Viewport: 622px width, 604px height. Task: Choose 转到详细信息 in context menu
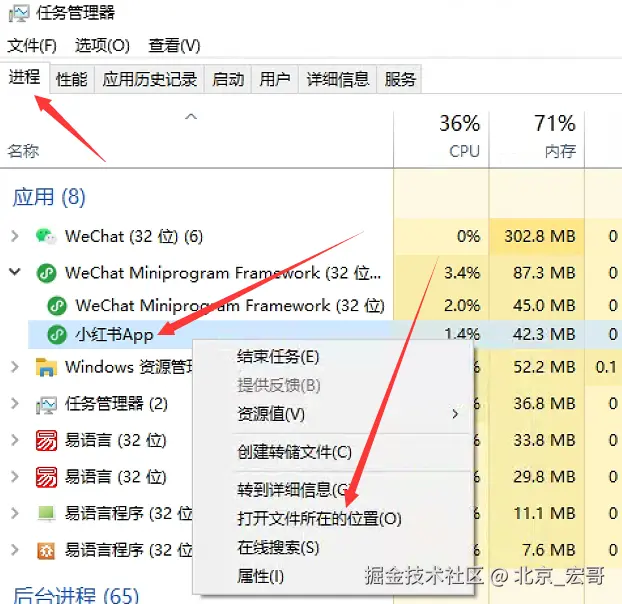pos(333,490)
